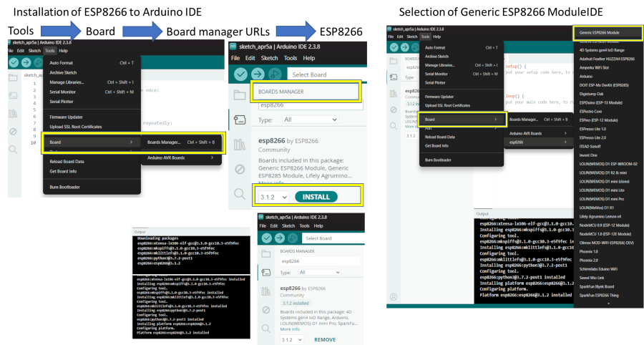Open Library Manager books icon in INSTALL screenshot
The width and height of the screenshot is (644, 345).
(x=240, y=145)
